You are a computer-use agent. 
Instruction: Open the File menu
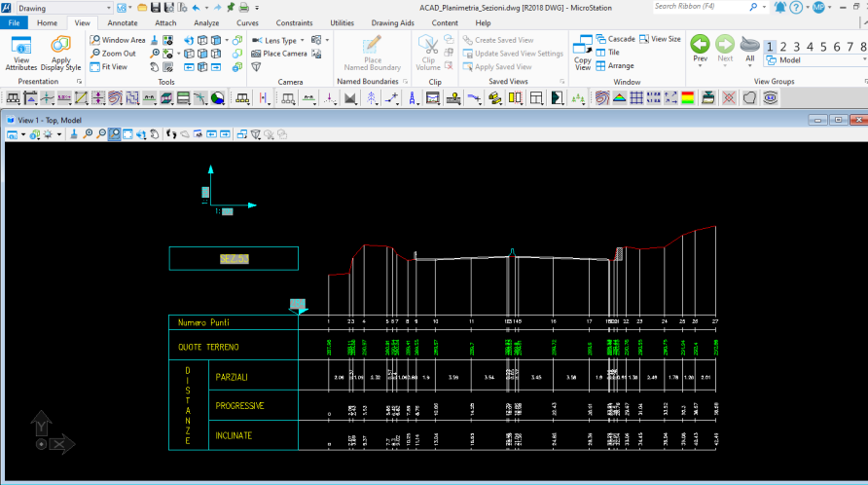click(14, 22)
